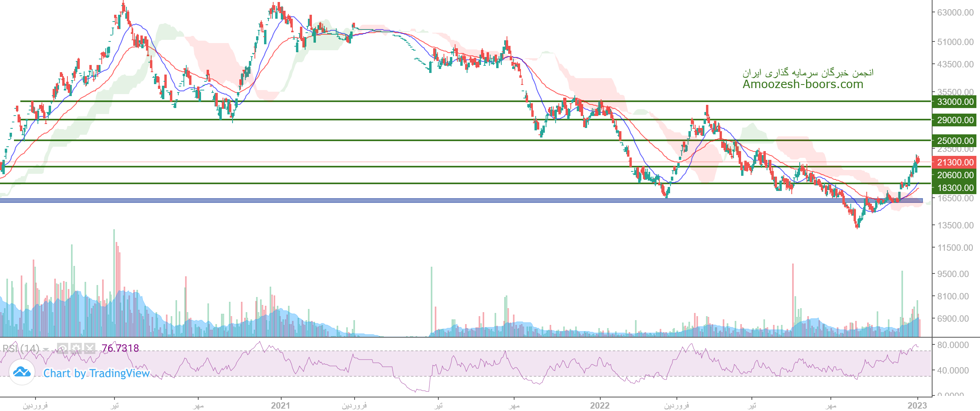Select the 29000.00 green price label
This screenshot has height=411, width=980.
point(954,120)
